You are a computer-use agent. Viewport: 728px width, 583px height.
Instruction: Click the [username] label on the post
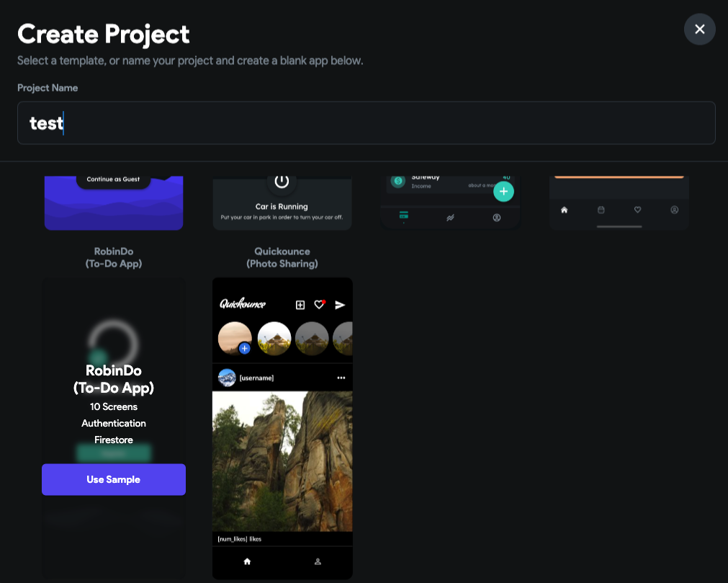point(257,378)
